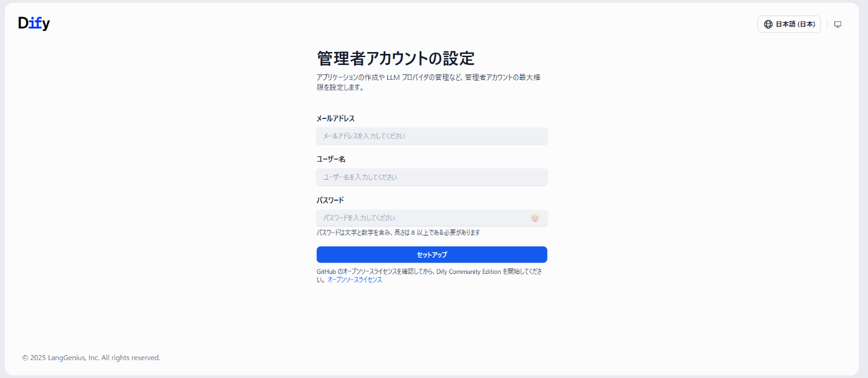
Task: Focus the メールアドレス input field
Action: tap(432, 136)
